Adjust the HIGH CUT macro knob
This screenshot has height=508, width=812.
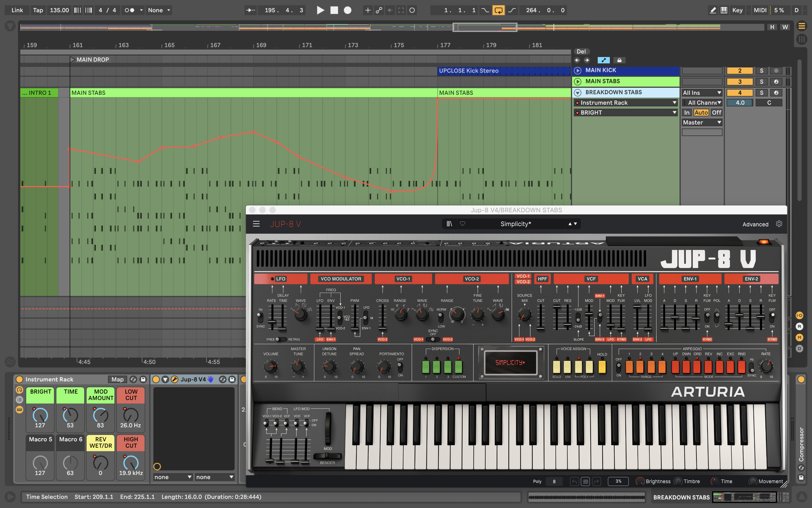[131, 463]
